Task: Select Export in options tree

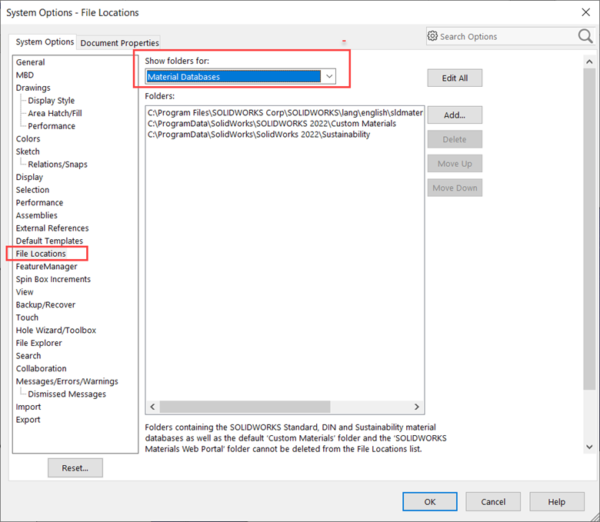Action: (28, 419)
